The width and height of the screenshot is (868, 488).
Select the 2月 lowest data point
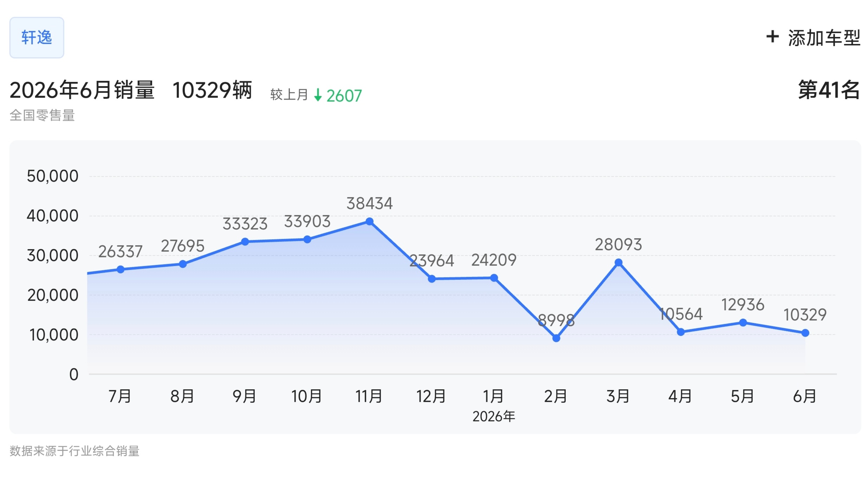tap(556, 338)
